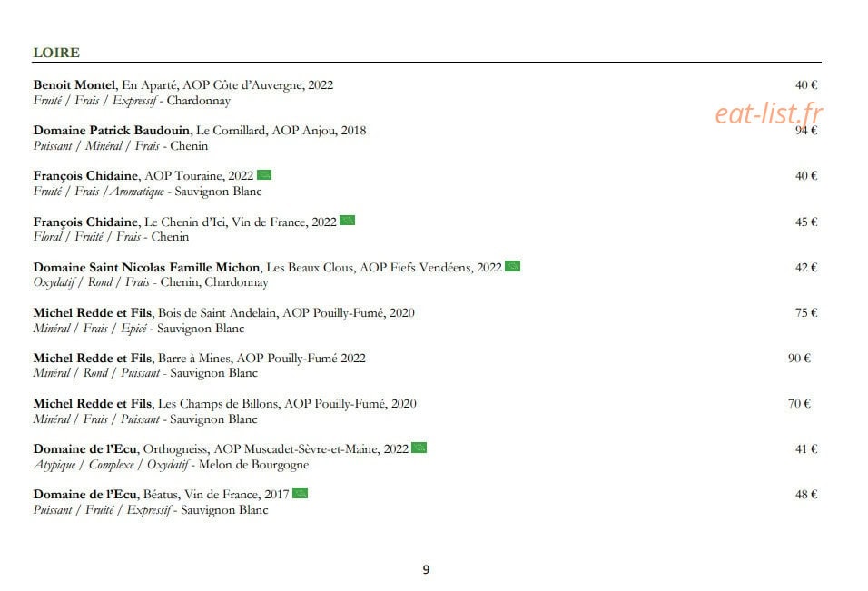Select the LOIRE section heading

coord(56,53)
